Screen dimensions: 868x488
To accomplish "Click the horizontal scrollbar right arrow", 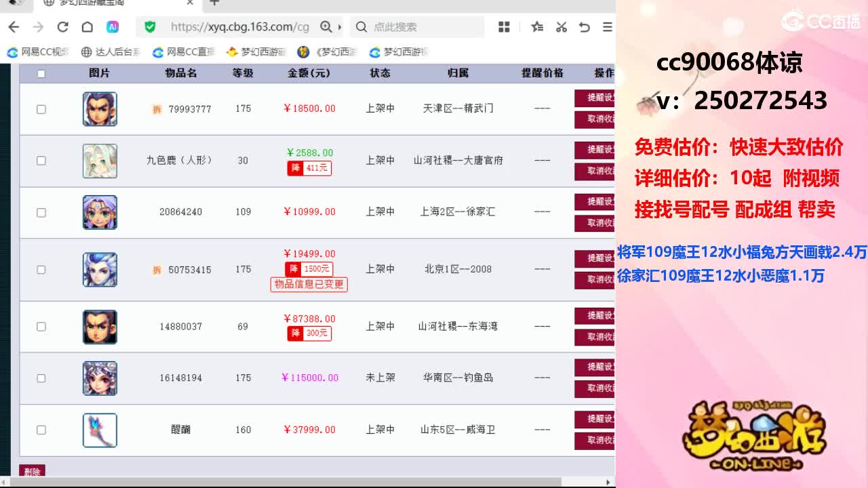I will (608, 482).
